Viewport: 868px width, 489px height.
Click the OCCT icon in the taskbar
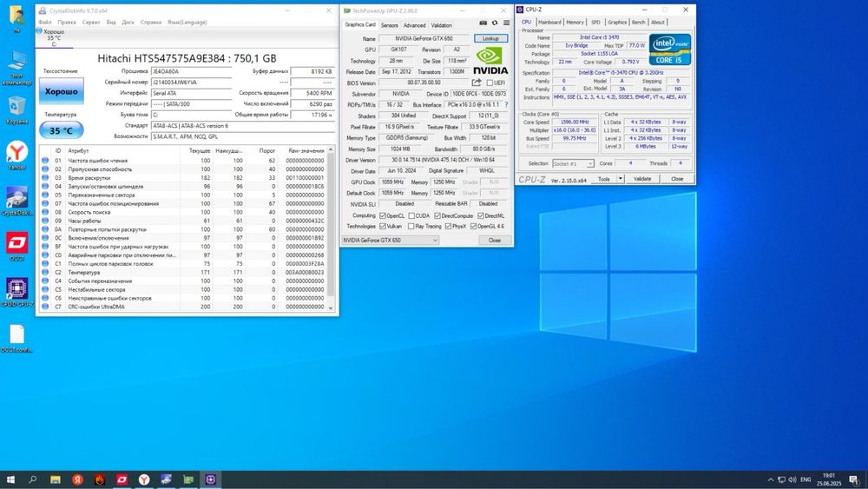coord(122,479)
